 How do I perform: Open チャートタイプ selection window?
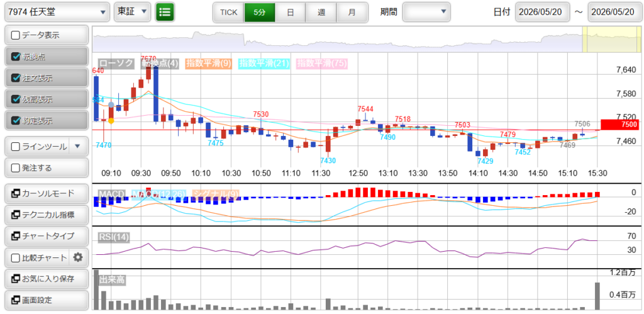tap(47, 236)
